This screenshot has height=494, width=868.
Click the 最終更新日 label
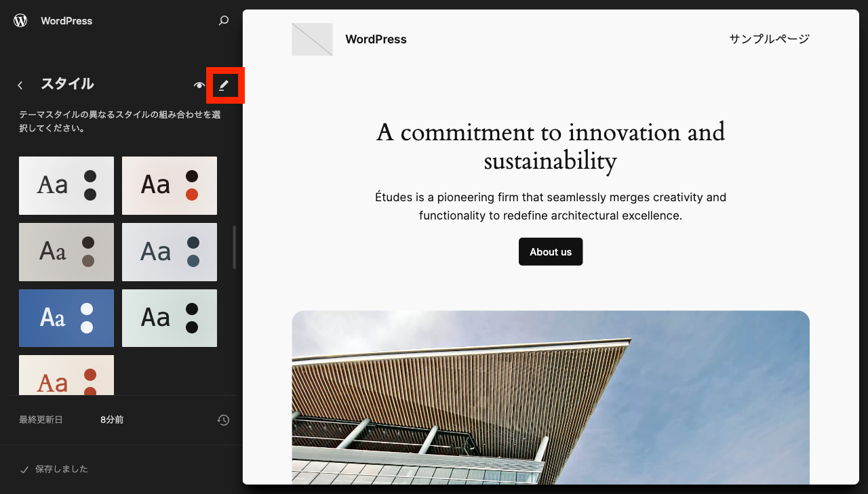(41, 420)
